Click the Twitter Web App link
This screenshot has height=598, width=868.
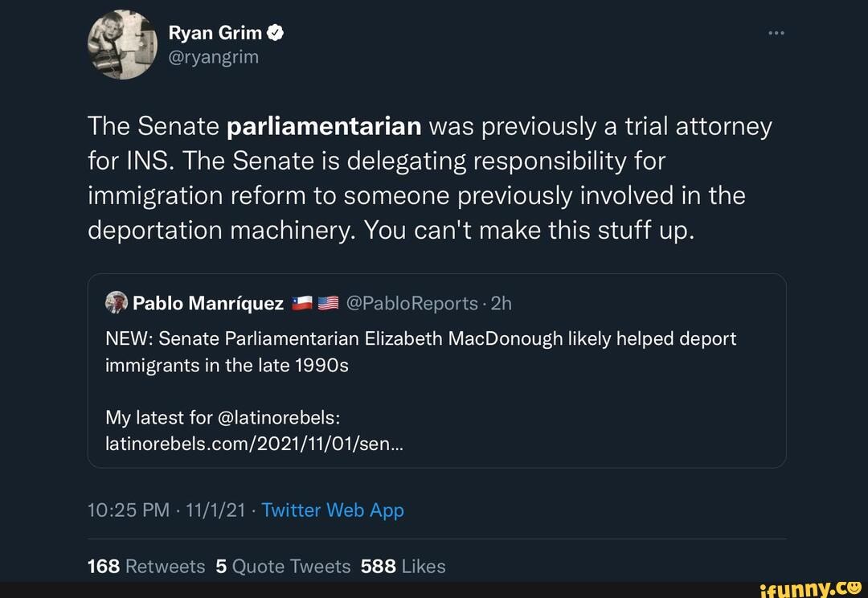(333, 510)
